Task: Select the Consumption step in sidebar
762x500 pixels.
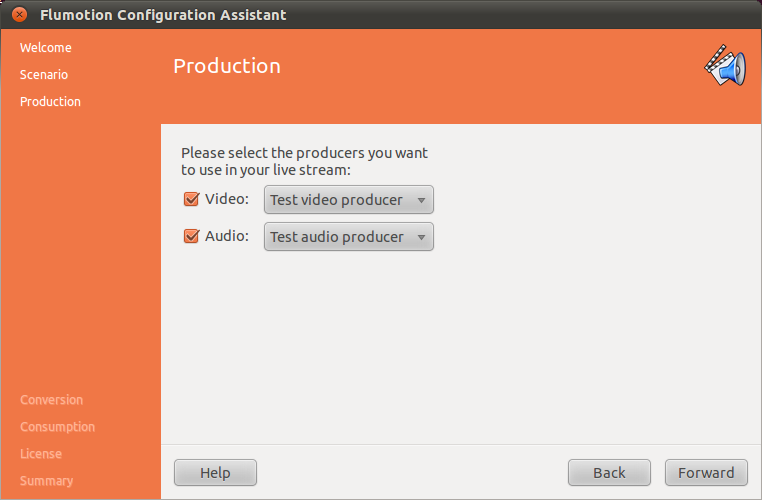Action: click(x=57, y=427)
